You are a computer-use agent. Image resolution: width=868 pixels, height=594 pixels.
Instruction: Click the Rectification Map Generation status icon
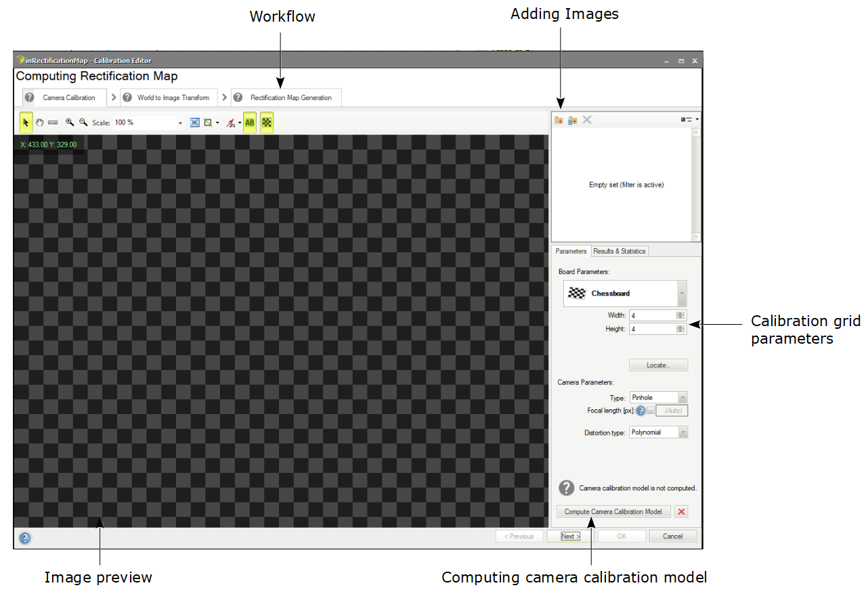(x=238, y=97)
